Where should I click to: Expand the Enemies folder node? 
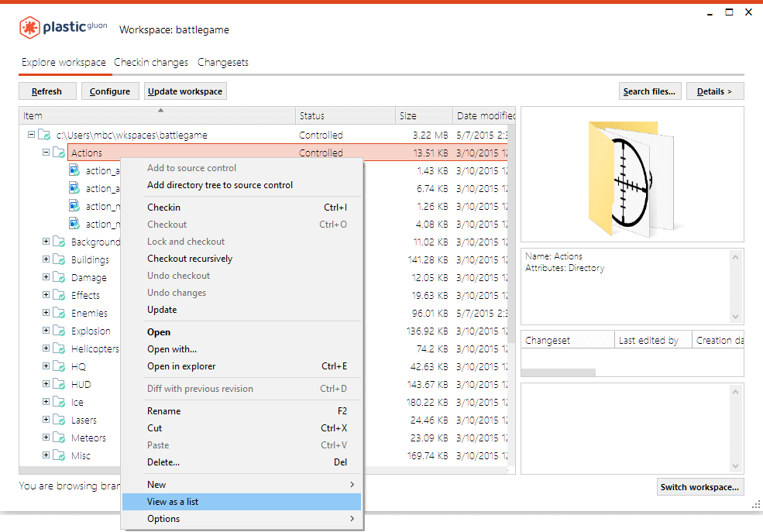pyautogui.click(x=46, y=312)
